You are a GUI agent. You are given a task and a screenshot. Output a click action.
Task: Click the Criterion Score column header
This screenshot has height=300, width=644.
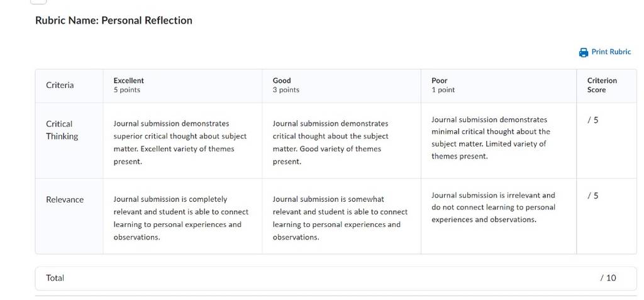(602, 85)
